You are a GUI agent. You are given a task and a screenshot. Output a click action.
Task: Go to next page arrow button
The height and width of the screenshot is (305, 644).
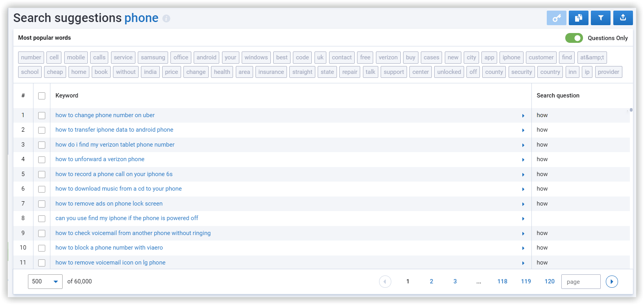coord(612,281)
